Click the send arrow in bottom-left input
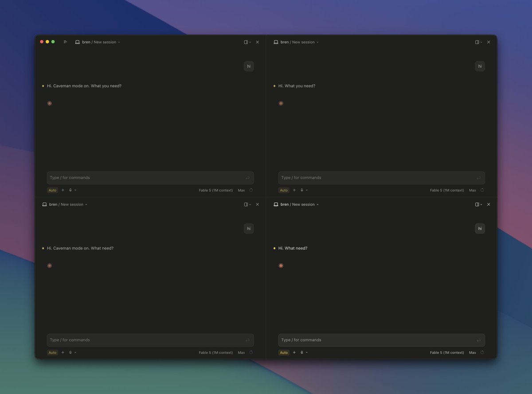 pos(247,340)
